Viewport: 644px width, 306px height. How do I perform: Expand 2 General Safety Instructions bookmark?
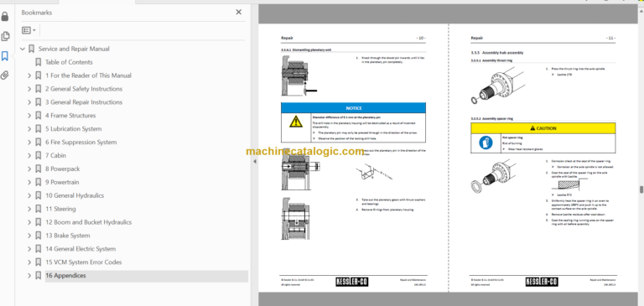tap(29, 89)
